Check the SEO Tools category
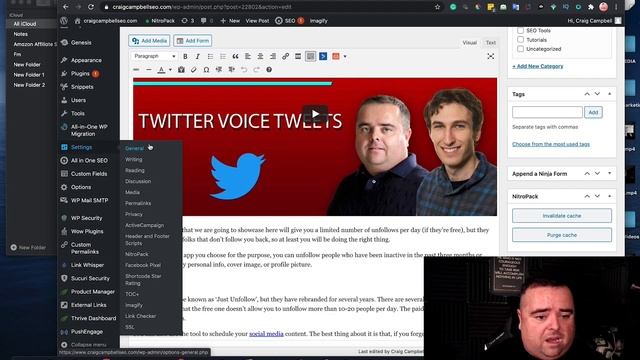640x360 pixels. pyautogui.click(x=520, y=31)
